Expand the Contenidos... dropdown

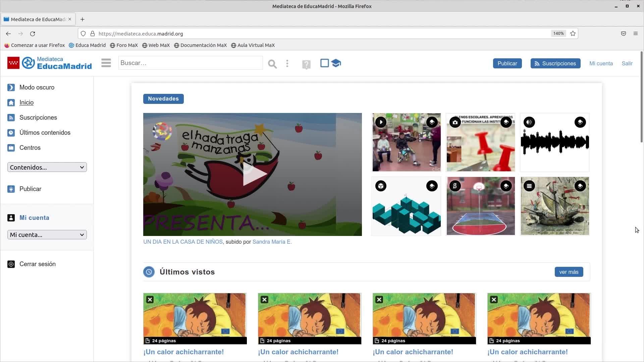(47, 167)
